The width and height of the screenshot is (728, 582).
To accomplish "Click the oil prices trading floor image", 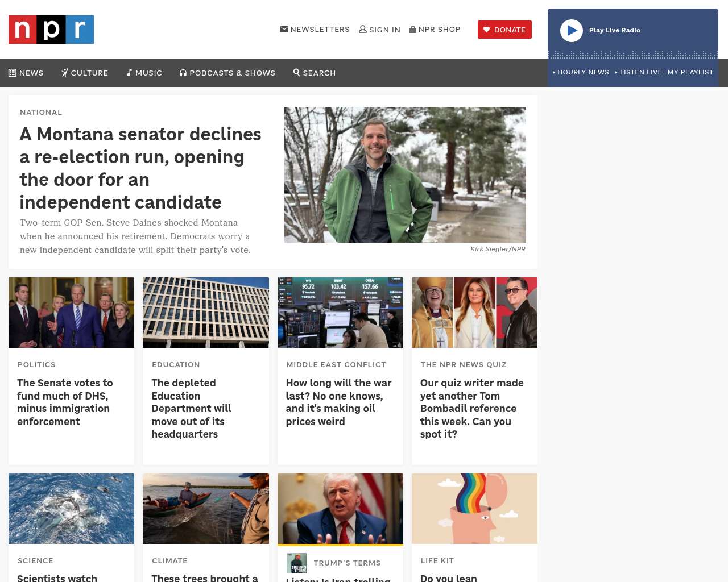I will pyautogui.click(x=340, y=313).
